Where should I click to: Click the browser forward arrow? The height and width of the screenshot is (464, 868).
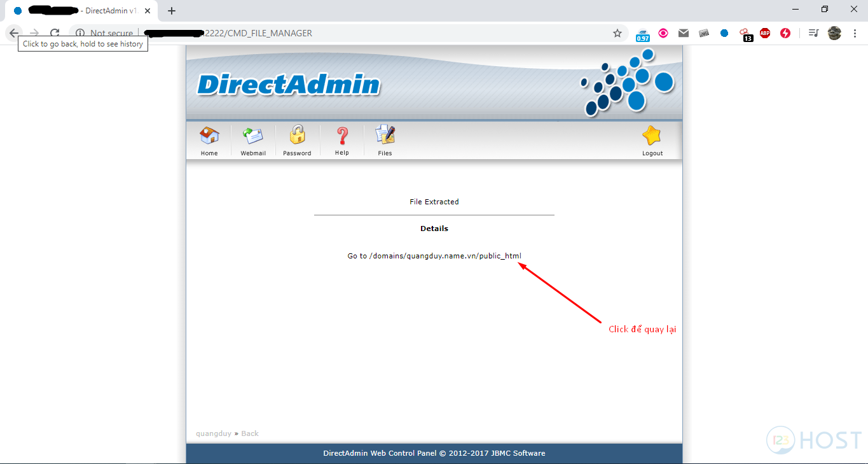tap(34, 33)
